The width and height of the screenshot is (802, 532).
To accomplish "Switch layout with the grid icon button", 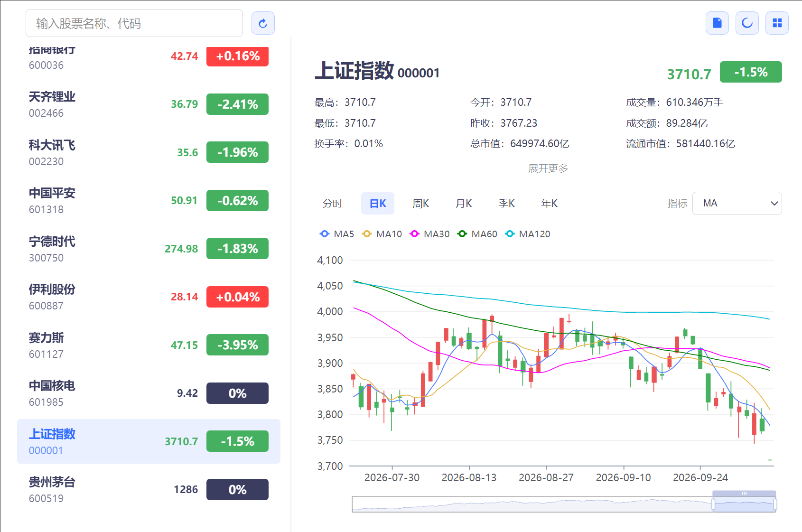I will click(x=777, y=23).
